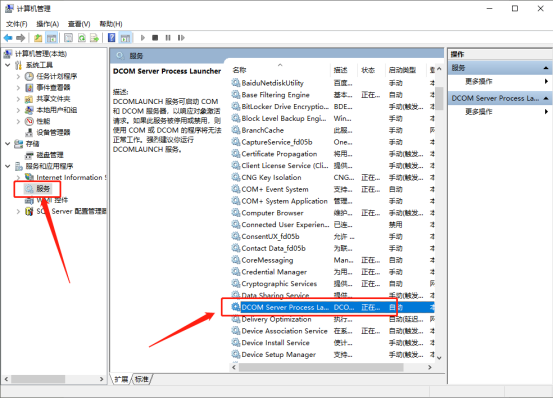Expand the 事件查看器 node
The height and width of the screenshot is (398, 553).
tap(18, 88)
